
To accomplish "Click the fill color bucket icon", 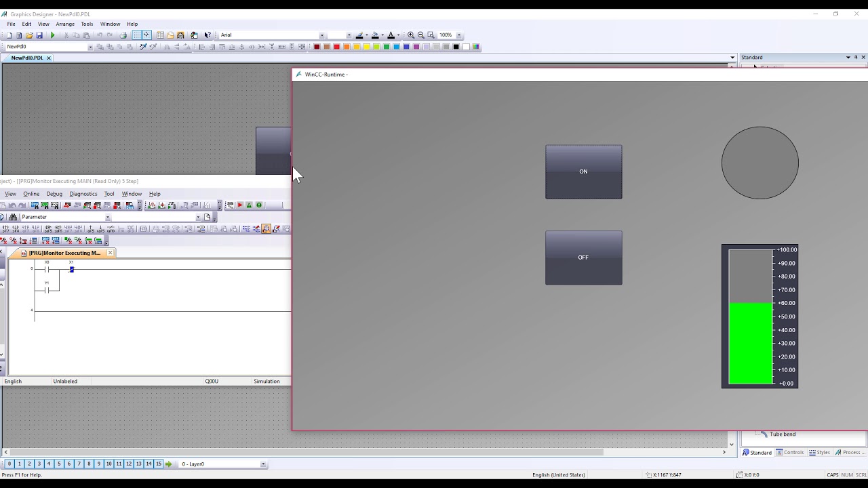I will pos(375,35).
